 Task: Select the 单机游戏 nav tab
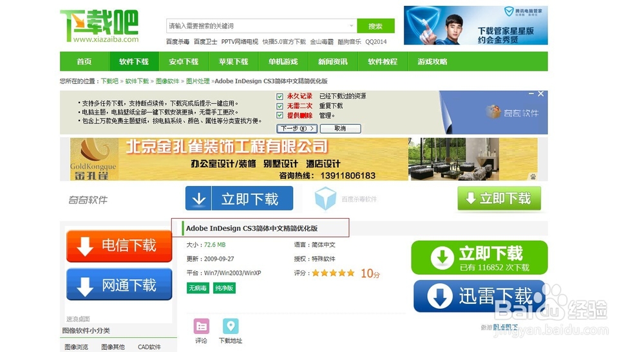click(283, 62)
